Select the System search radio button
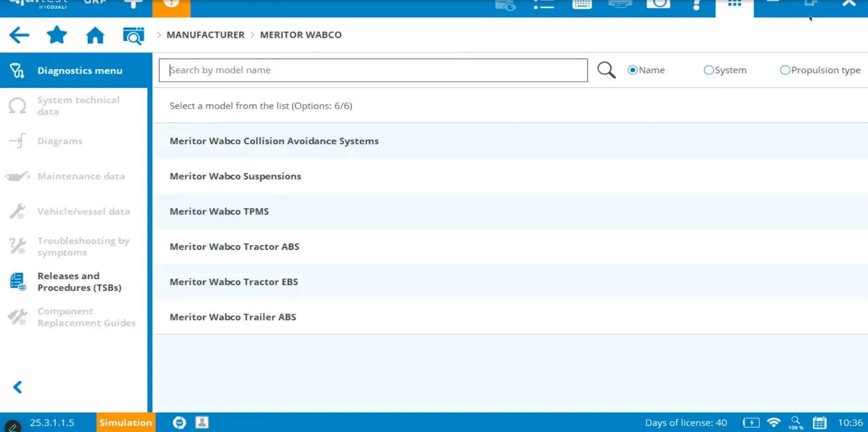The width and height of the screenshot is (868, 432). pos(709,70)
